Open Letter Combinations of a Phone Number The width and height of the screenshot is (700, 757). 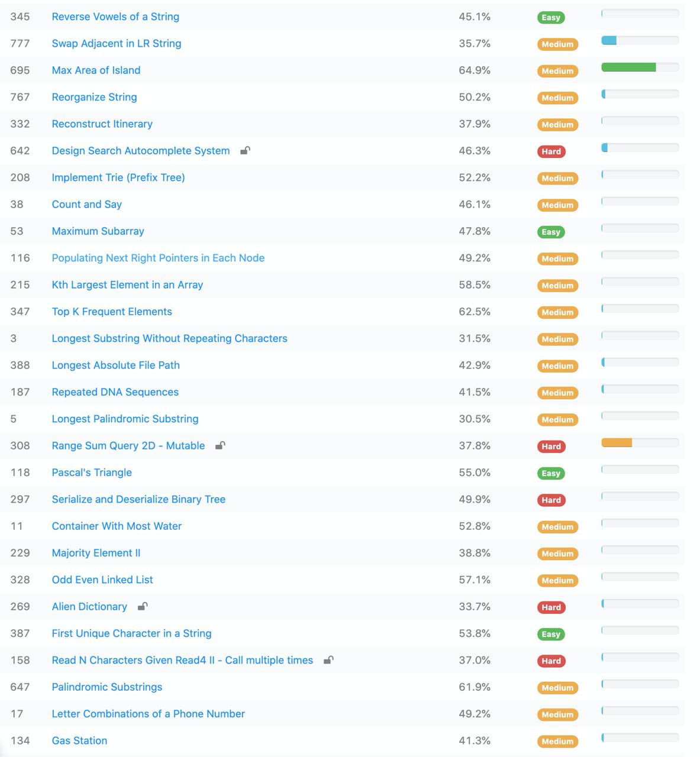click(148, 714)
